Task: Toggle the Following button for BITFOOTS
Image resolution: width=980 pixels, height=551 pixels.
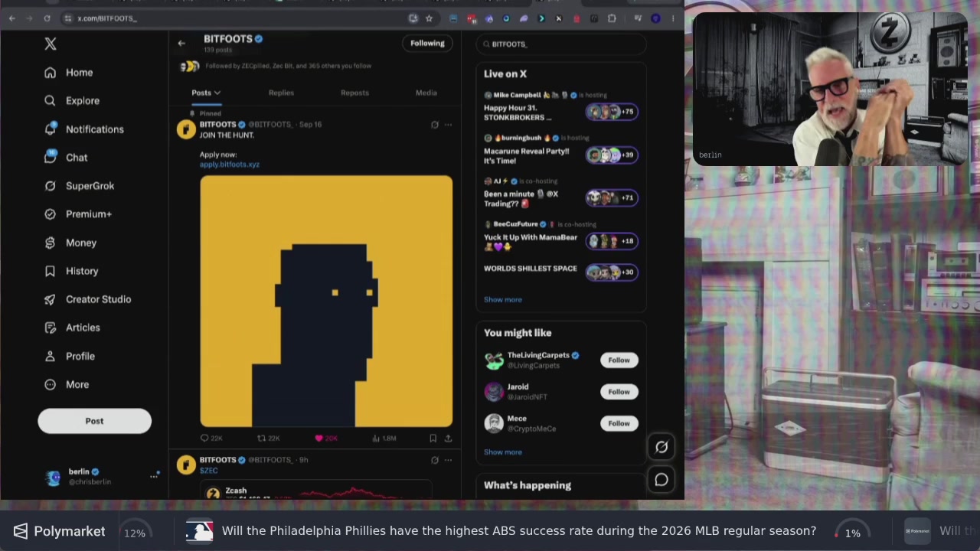Action: coord(427,44)
